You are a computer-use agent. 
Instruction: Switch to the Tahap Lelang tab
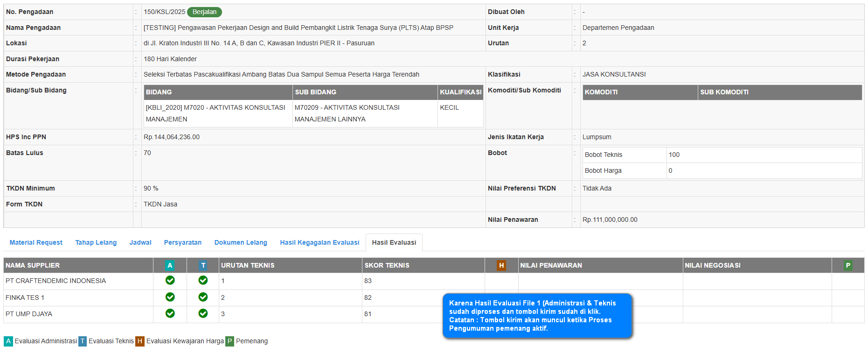(96, 242)
